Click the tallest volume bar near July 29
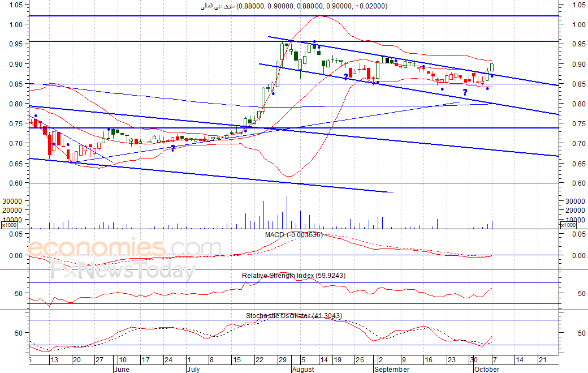Screen dimensions: 588x373 [x=287, y=212]
